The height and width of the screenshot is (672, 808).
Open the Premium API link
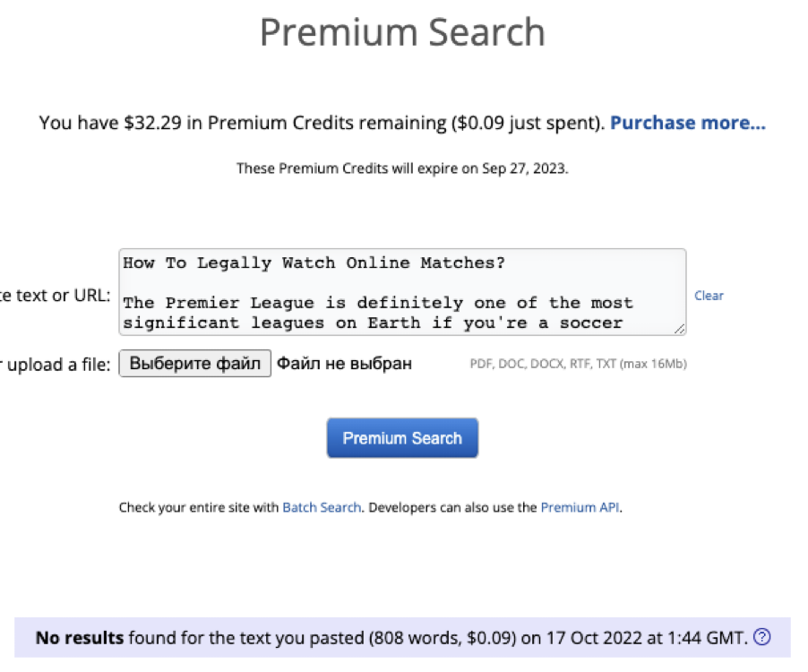(x=580, y=507)
